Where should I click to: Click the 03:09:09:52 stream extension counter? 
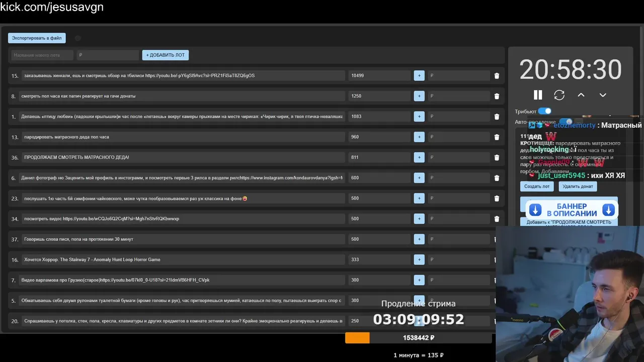419,319
